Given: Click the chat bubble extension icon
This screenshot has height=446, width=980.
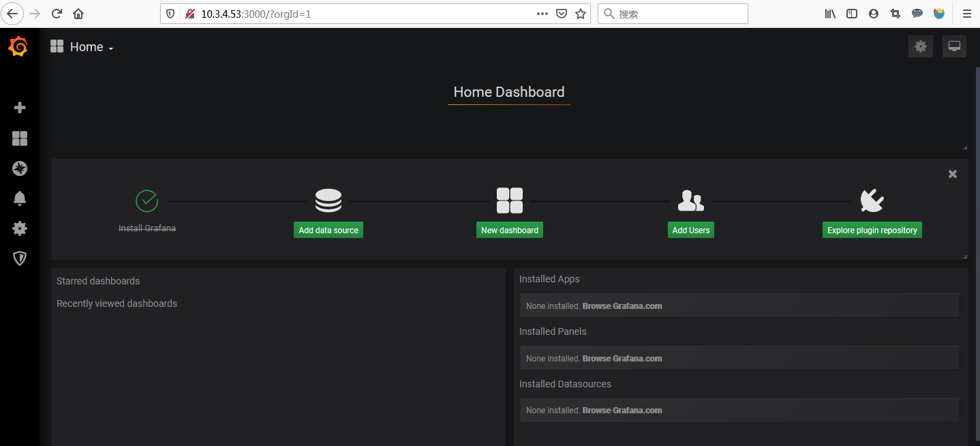Looking at the screenshot, I should coord(917,14).
